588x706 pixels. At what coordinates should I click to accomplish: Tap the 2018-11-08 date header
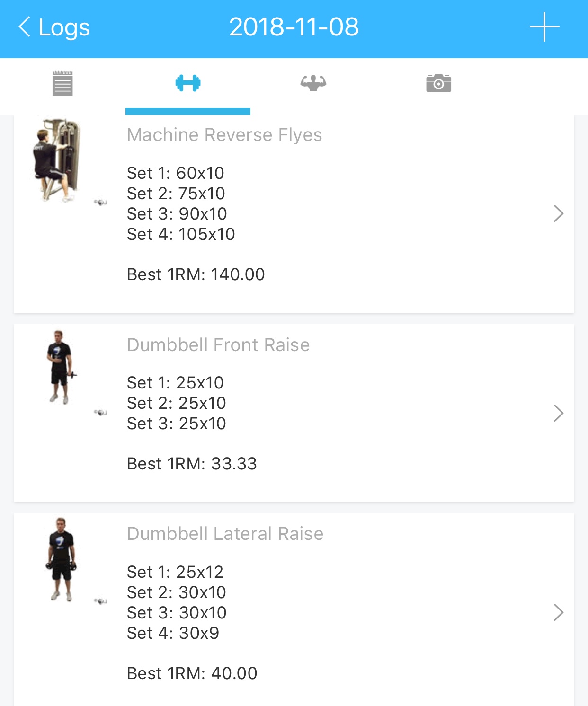pos(294,27)
